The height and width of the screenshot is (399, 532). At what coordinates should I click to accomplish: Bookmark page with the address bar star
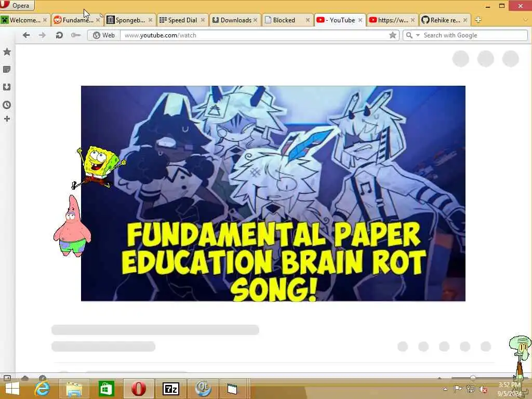(393, 35)
